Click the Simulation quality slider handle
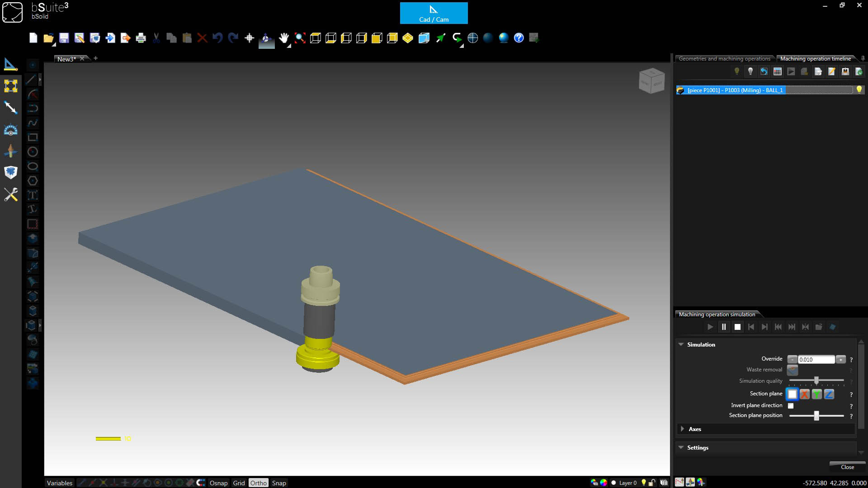868x488 pixels. [x=816, y=380]
